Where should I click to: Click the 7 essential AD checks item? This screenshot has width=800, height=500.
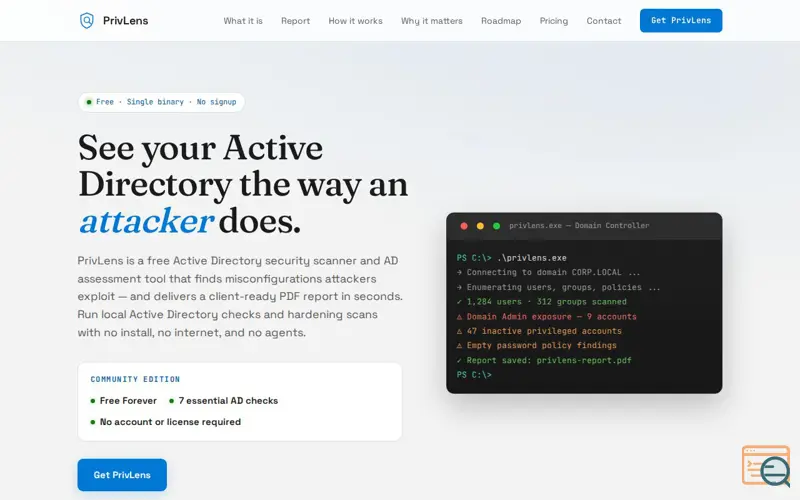pyautogui.click(x=223, y=401)
